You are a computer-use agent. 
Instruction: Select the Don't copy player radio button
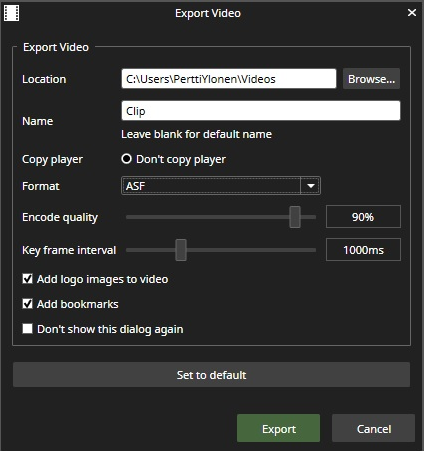point(126,159)
